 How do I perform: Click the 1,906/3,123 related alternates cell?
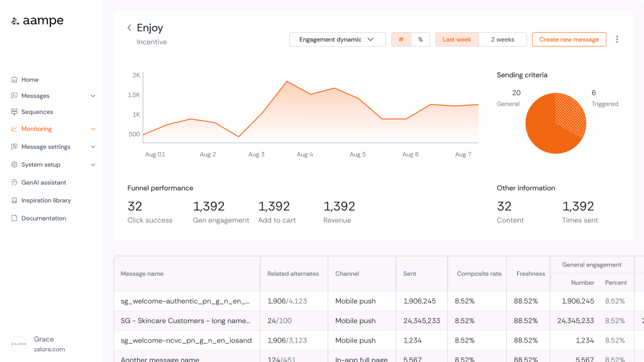pos(287,340)
